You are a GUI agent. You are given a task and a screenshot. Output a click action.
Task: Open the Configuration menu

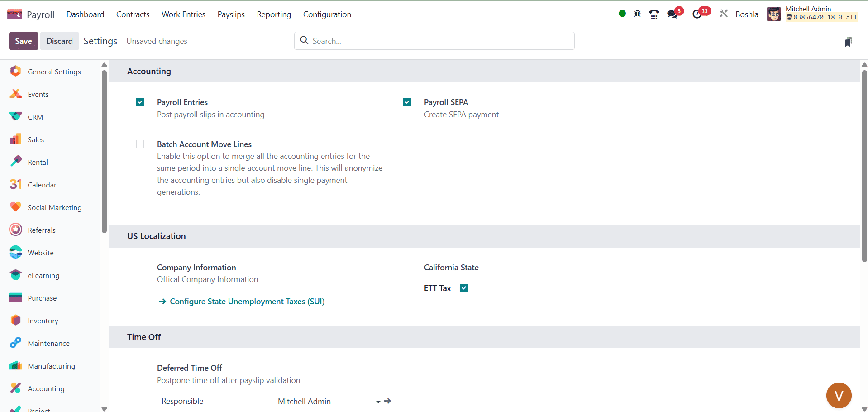[x=327, y=14]
